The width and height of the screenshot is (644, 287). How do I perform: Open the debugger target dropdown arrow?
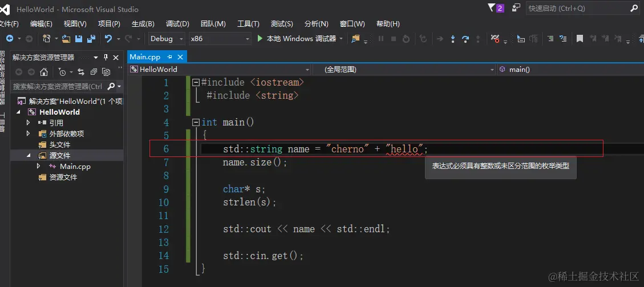click(341, 39)
